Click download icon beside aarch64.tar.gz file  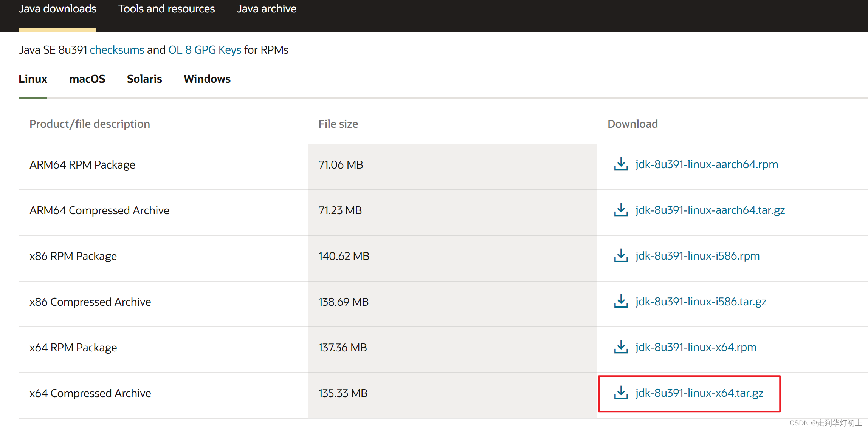(x=621, y=210)
